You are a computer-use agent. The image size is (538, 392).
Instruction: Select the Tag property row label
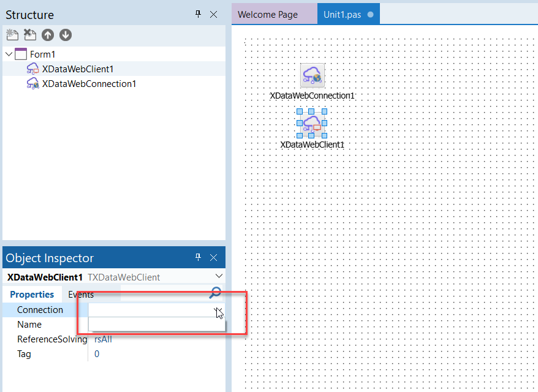pyautogui.click(x=24, y=354)
